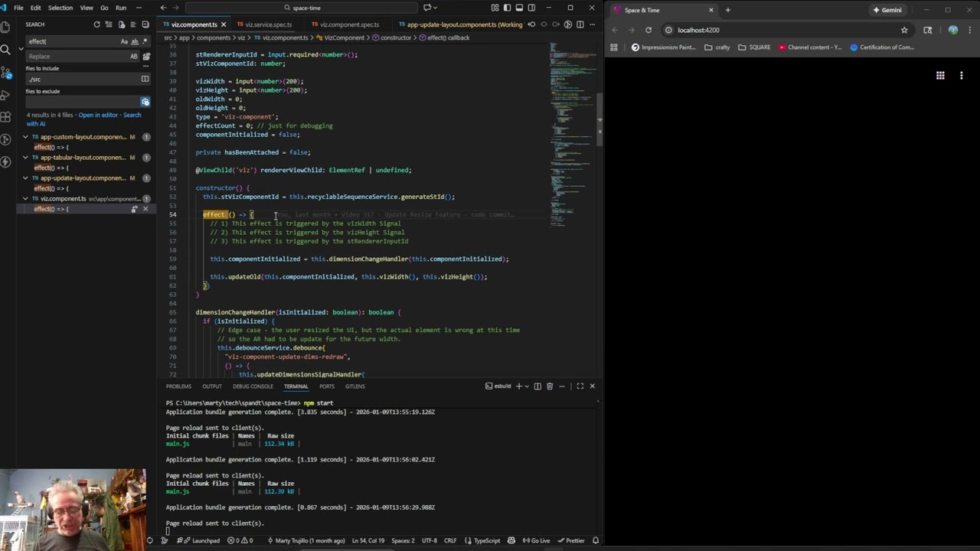Collapse app-custom-layout.component result group
The image size is (980, 551).
pos(25,137)
